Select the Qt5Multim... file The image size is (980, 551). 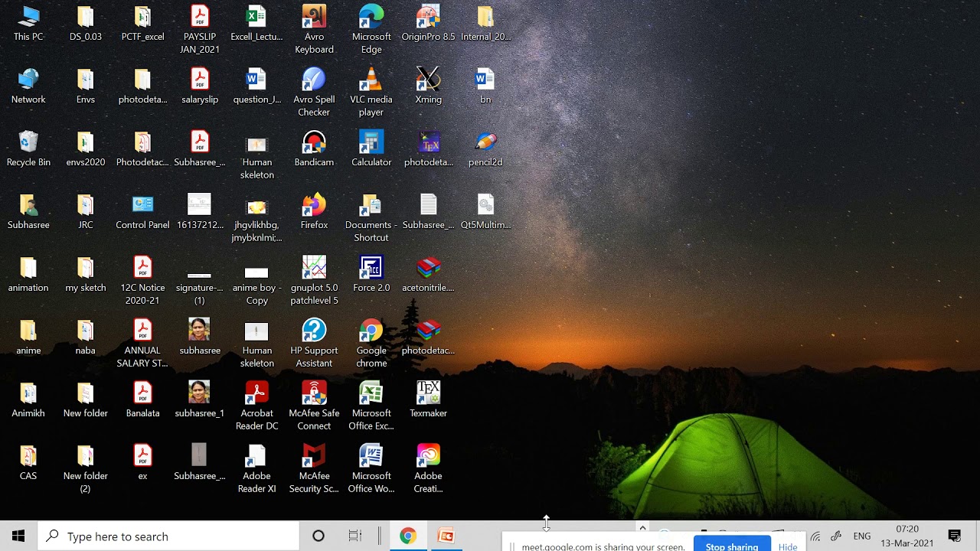[485, 212]
